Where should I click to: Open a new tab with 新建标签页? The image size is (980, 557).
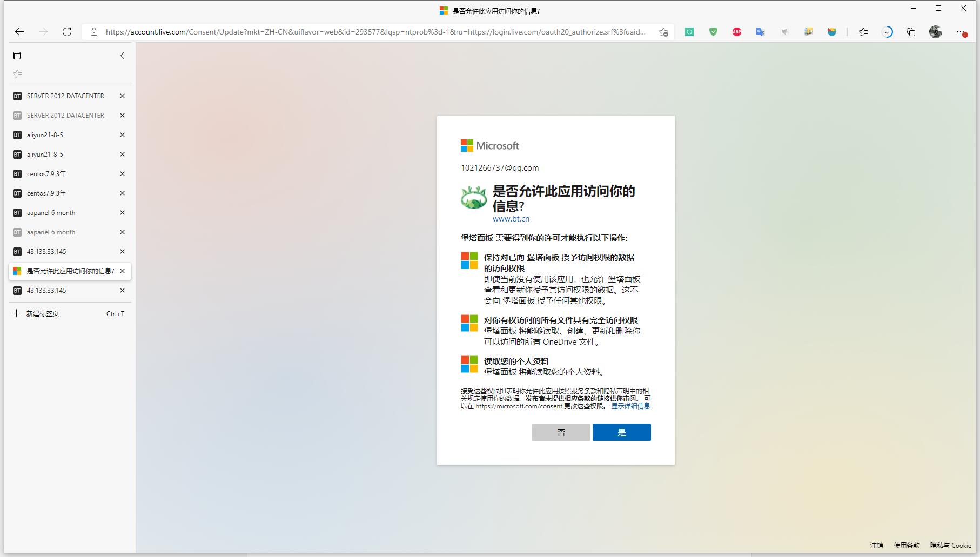(70, 313)
